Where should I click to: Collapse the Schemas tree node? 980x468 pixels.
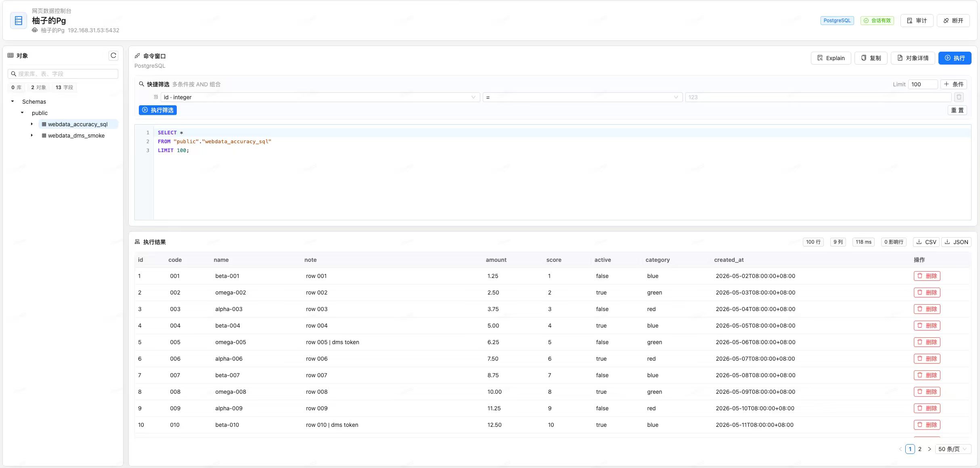pyautogui.click(x=13, y=102)
